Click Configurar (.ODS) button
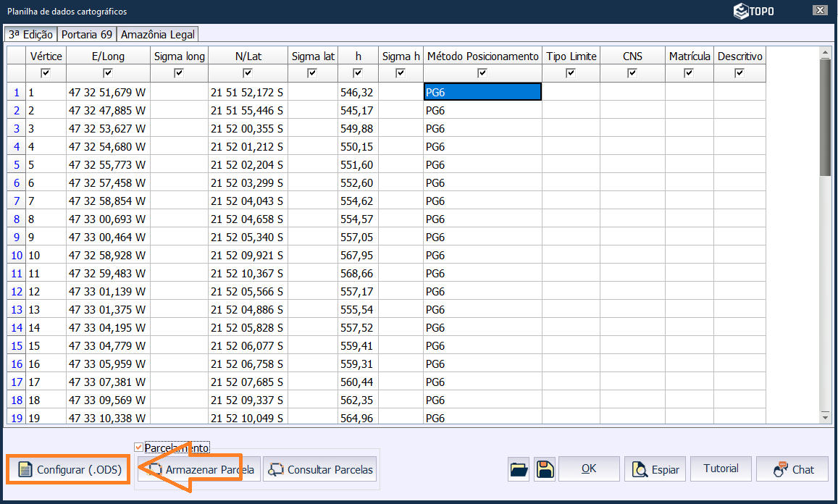The height and width of the screenshot is (504, 838). (69, 469)
